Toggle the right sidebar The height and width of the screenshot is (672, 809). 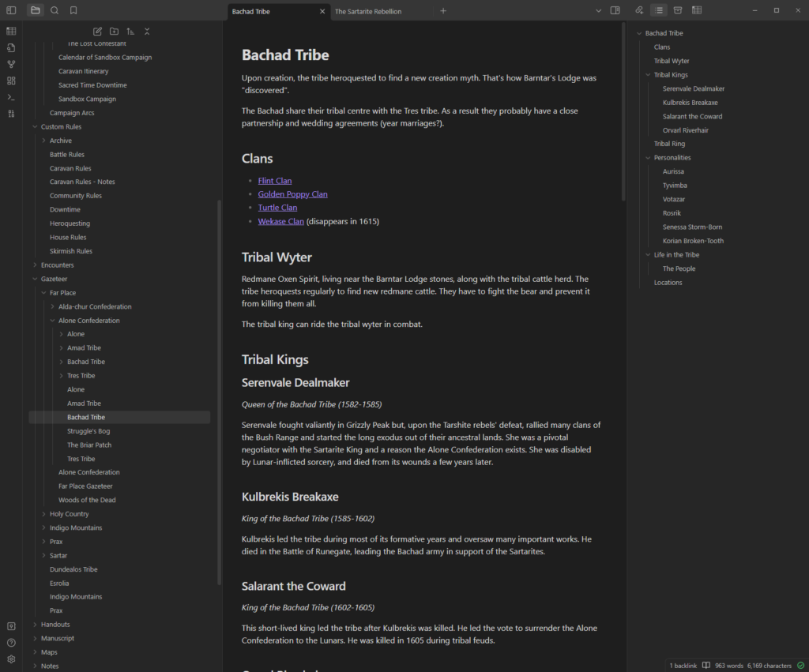click(615, 10)
